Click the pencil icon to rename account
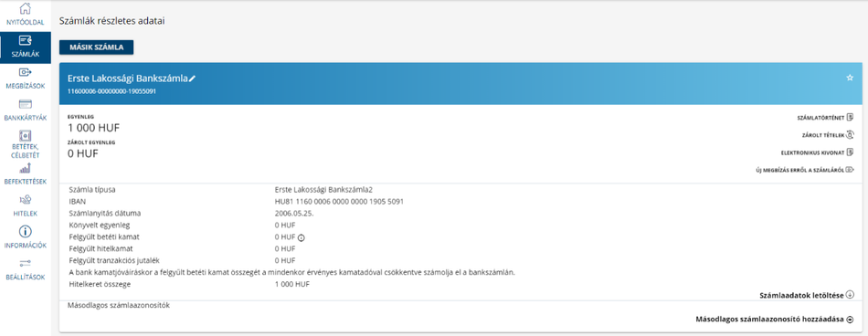The image size is (868, 336). (192, 79)
